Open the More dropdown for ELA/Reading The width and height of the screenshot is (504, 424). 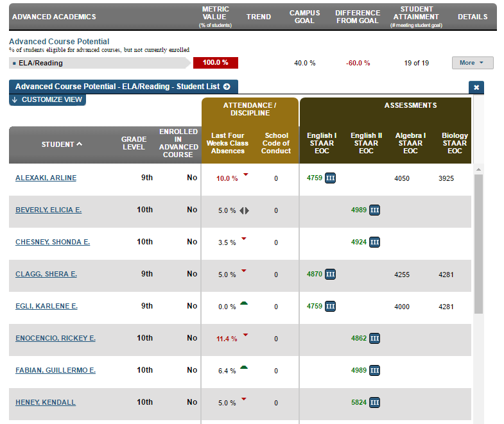point(473,63)
